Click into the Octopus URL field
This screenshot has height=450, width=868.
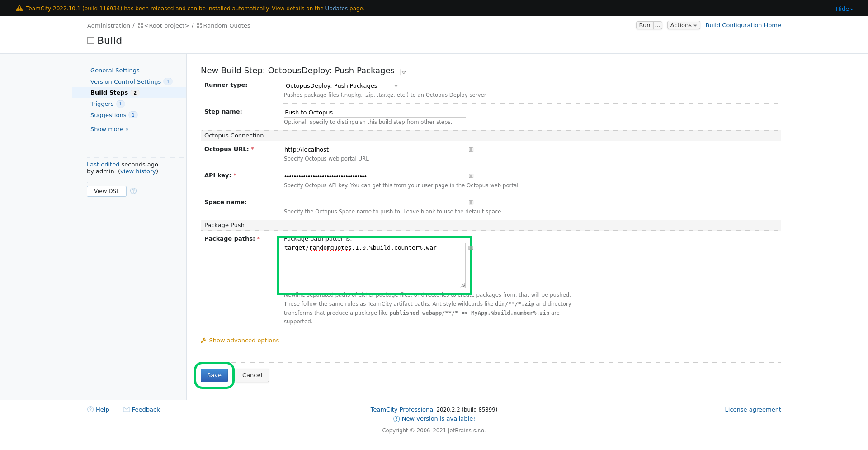pos(375,149)
